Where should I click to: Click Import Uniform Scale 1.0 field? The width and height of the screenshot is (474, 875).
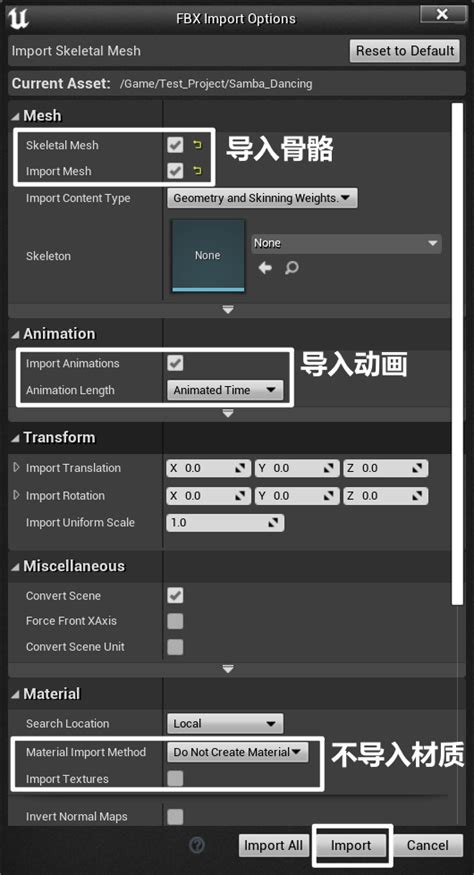point(225,523)
